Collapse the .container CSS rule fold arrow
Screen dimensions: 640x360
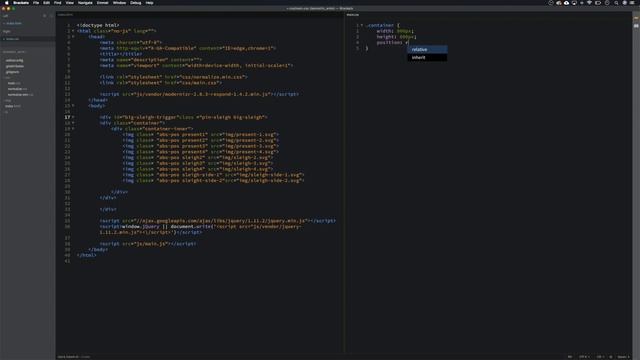click(362, 25)
